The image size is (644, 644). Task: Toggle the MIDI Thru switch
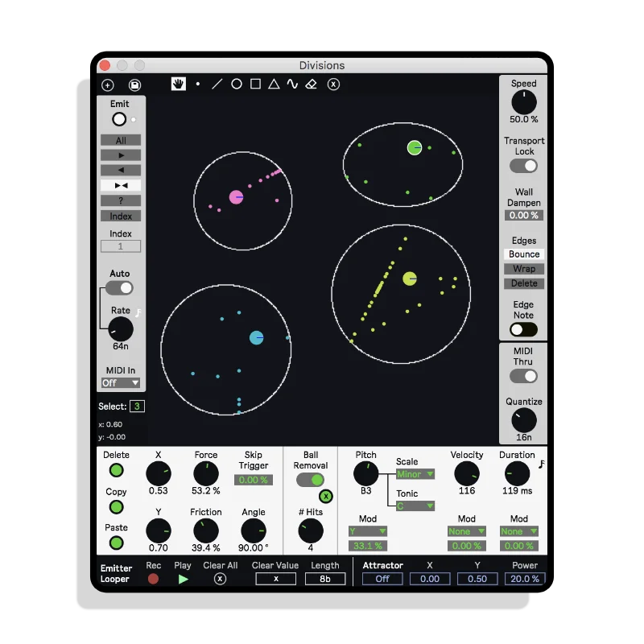tap(524, 376)
